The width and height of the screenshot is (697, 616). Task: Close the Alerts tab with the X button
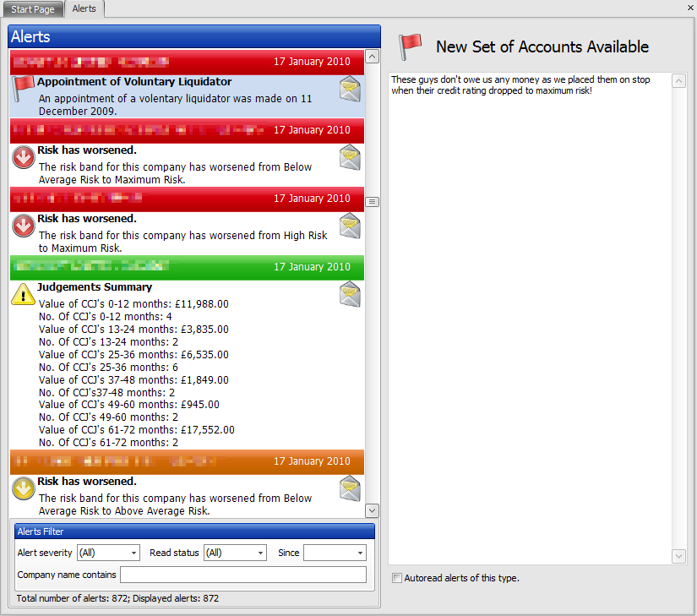click(x=690, y=7)
